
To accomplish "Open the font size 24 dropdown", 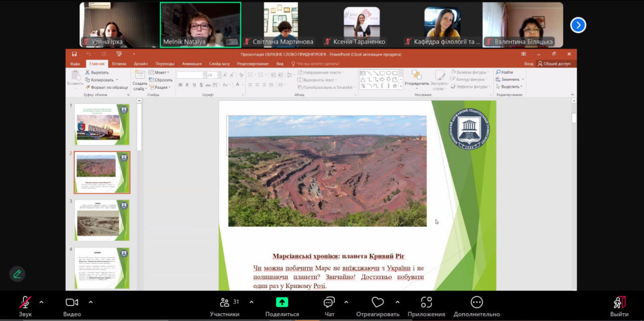I will 219,75.
